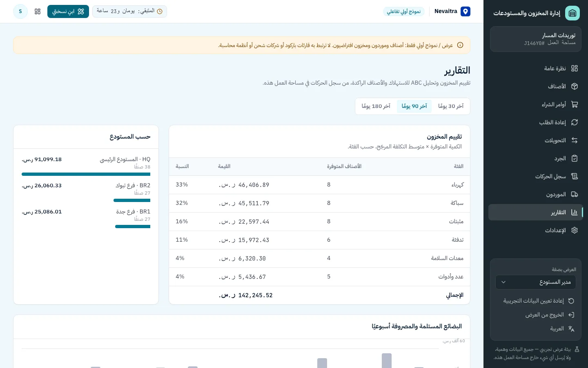Click the إعادة الطلب refresh icon
Image resolution: width=588 pixels, height=368 pixels.
[575, 122]
